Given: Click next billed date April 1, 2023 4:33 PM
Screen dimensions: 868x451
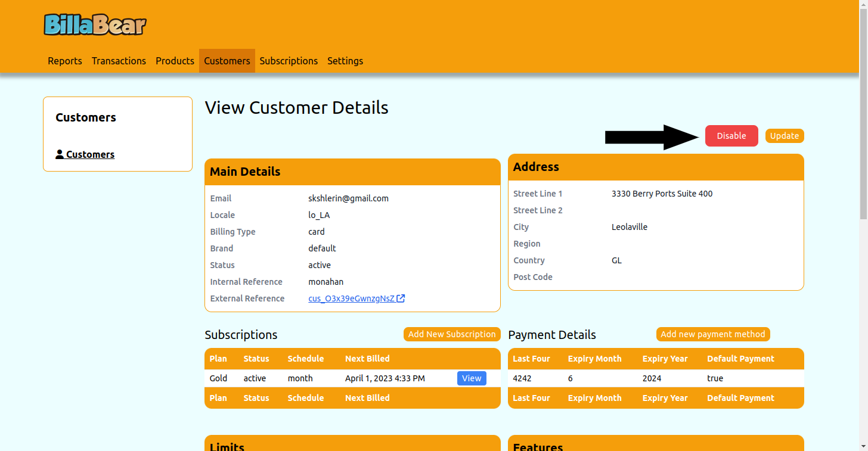Looking at the screenshot, I should click(385, 378).
